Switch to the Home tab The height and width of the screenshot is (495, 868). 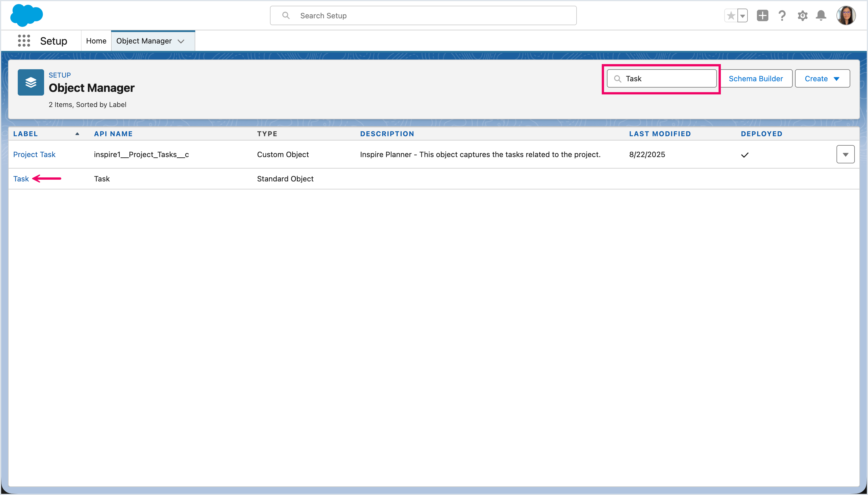(96, 41)
